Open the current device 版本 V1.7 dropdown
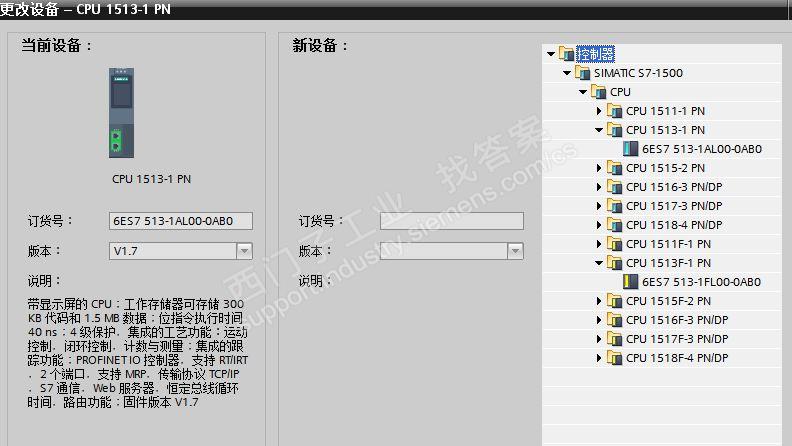 coord(244,251)
